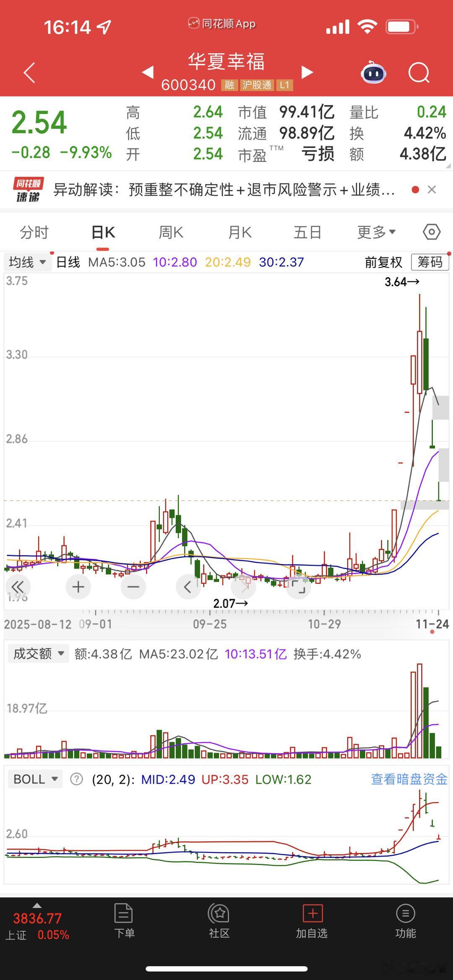Image resolution: width=453 pixels, height=980 pixels.
Task: Select the 日K tab
Action: pos(103,232)
